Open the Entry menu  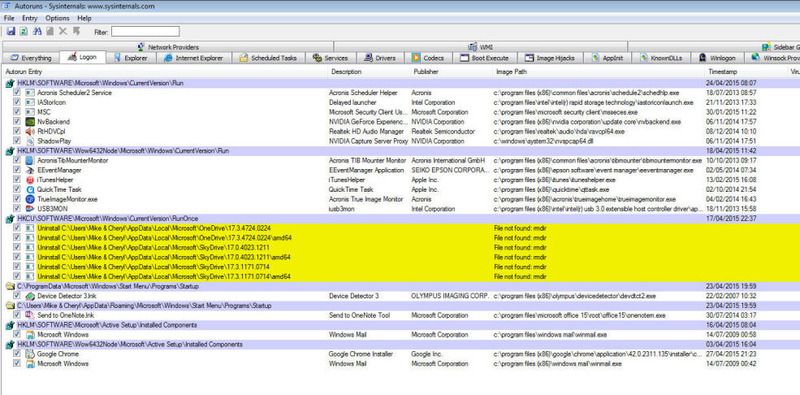pos(30,18)
